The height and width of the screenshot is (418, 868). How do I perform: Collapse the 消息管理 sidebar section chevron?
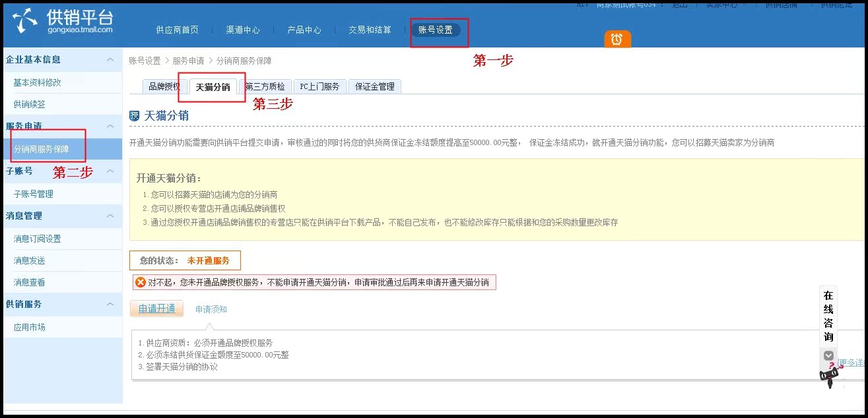[x=110, y=216]
